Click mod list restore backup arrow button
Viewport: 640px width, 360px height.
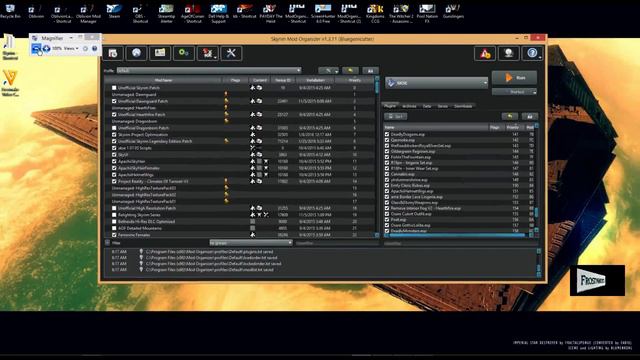[x=350, y=71]
